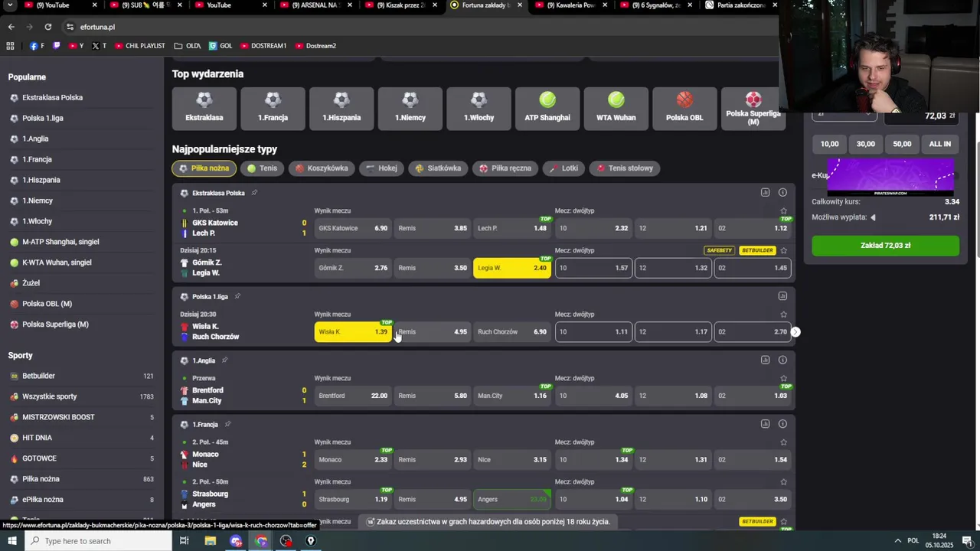
Task: Deselect the Wisła K. 1.39 odds
Action: pos(353,332)
